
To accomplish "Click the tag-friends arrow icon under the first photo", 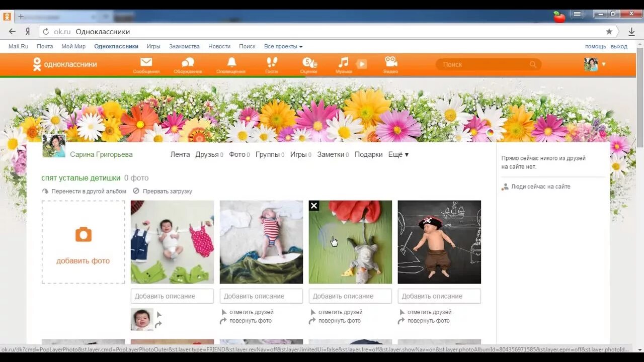I will [x=159, y=315].
